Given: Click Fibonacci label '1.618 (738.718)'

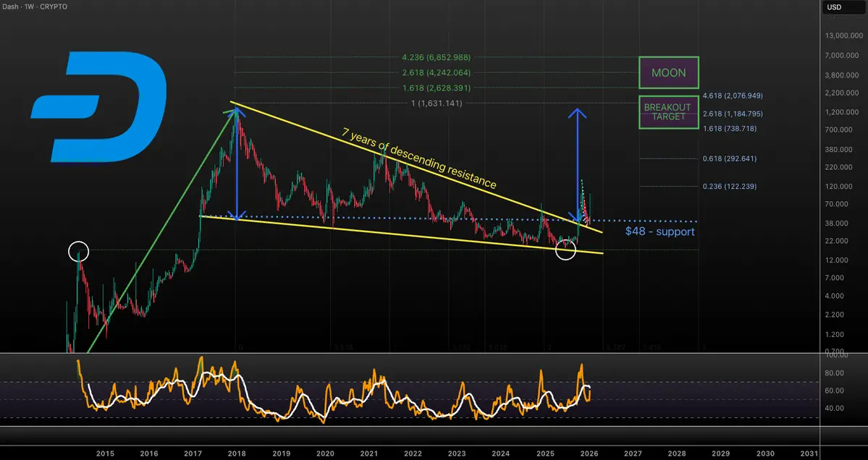Looking at the screenshot, I should pyautogui.click(x=730, y=128).
